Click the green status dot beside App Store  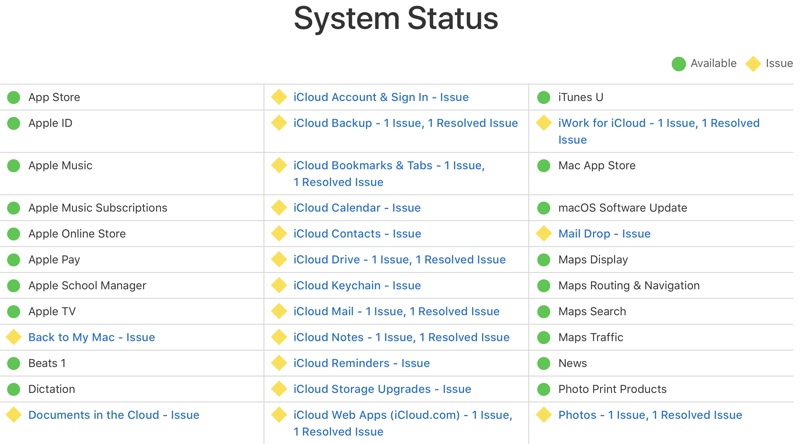point(14,97)
